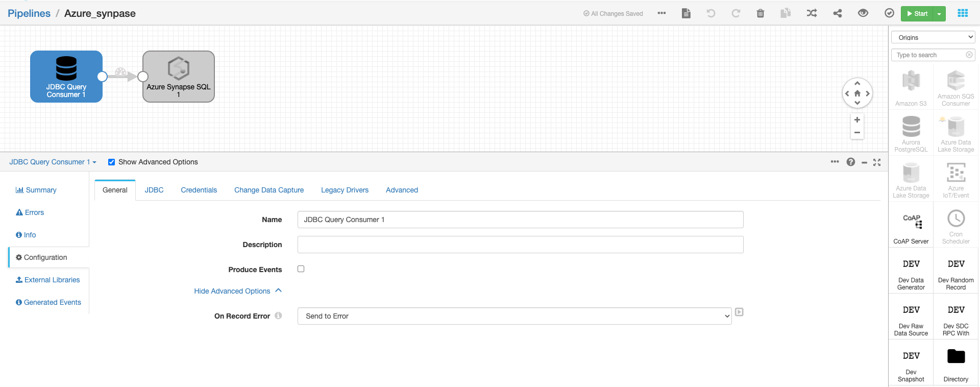Toggle Show Advanced Options checkbox

(111, 162)
